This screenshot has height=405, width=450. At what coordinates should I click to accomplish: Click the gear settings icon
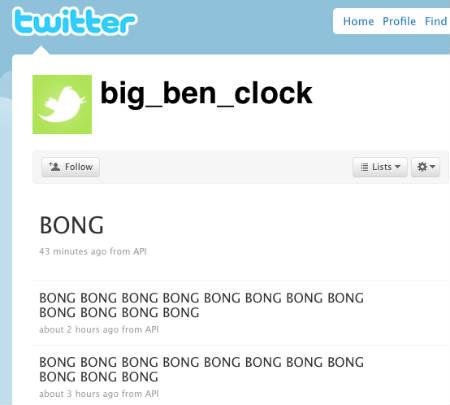click(x=422, y=167)
